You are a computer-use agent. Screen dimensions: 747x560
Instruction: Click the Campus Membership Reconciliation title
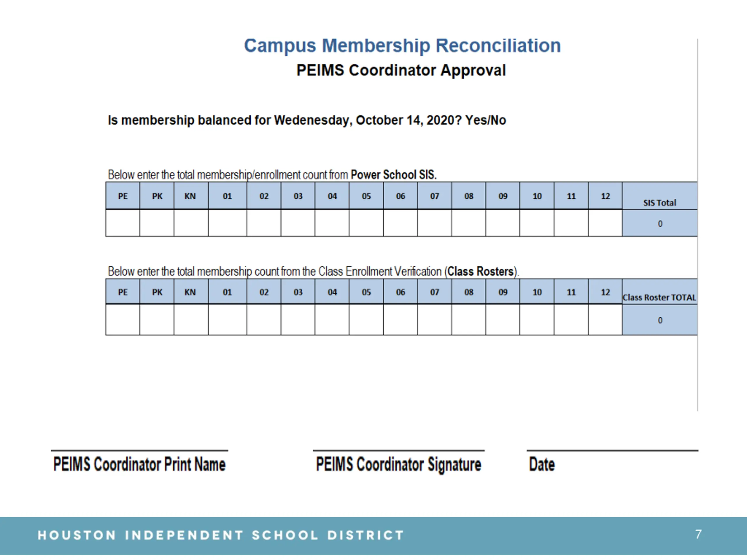(402, 45)
